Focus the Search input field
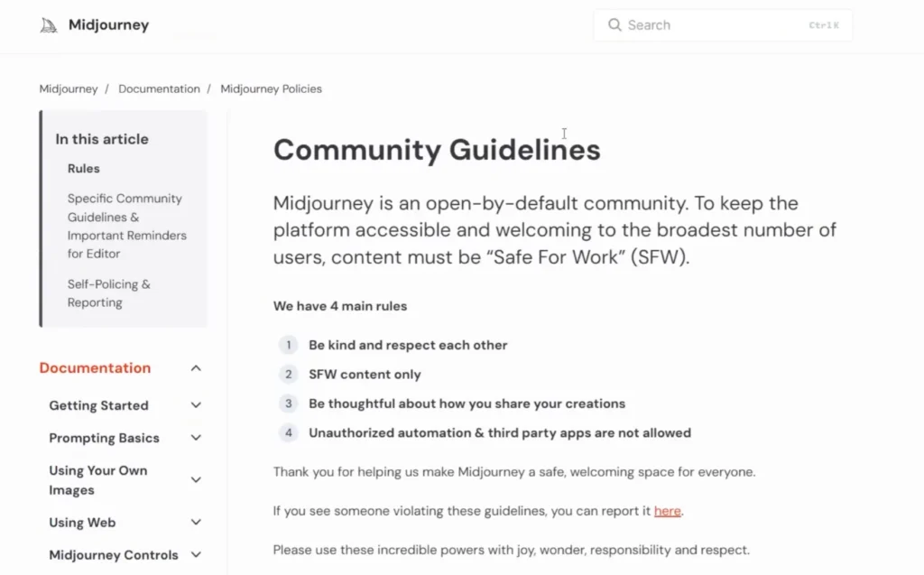The width and height of the screenshot is (924, 575). 723,24
